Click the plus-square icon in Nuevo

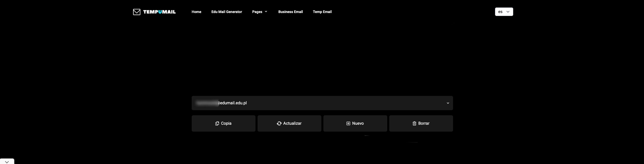click(348, 123)
